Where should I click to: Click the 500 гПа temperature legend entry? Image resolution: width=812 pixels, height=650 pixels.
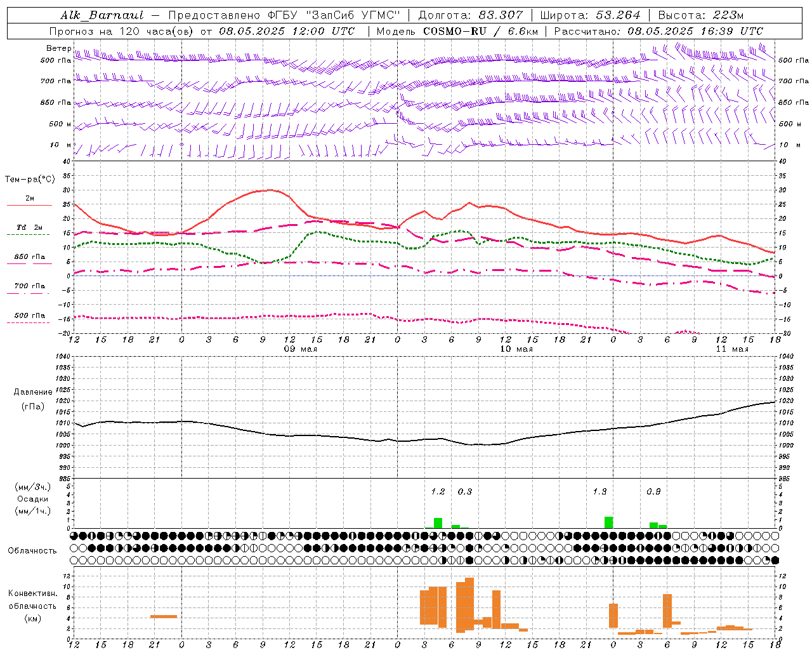[x=30, y=315]
